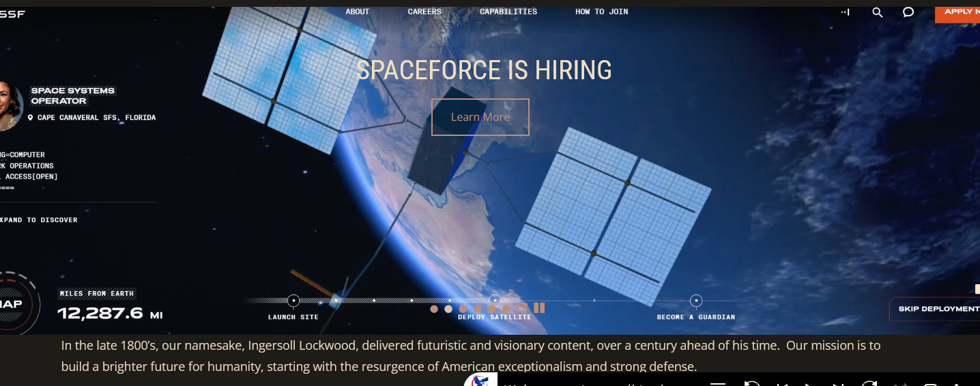The image size is (980, 386).
Task: Select the first slideshow dot
Action: pos(434,309)
